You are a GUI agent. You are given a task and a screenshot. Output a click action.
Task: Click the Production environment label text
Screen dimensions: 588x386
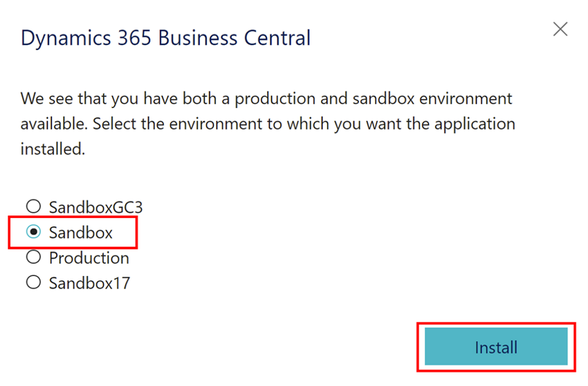click(89, 257)
